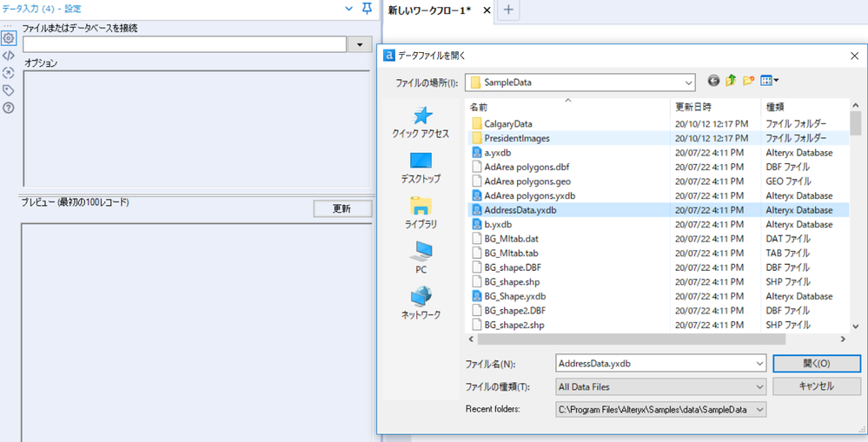Screen dimensions: 868x442
Task: Pin the Data Input configuration panel
Action: pyautogui.click(x=367, y=9)
